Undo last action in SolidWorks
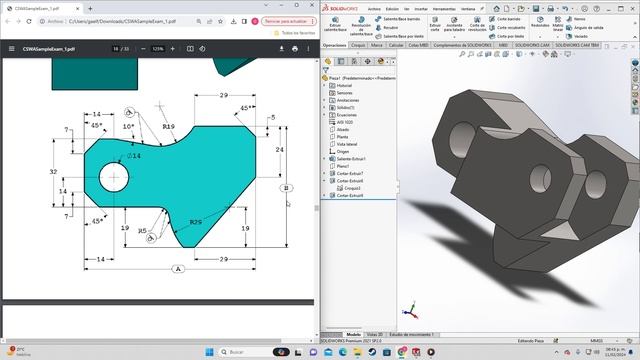 tap(565, 9)
